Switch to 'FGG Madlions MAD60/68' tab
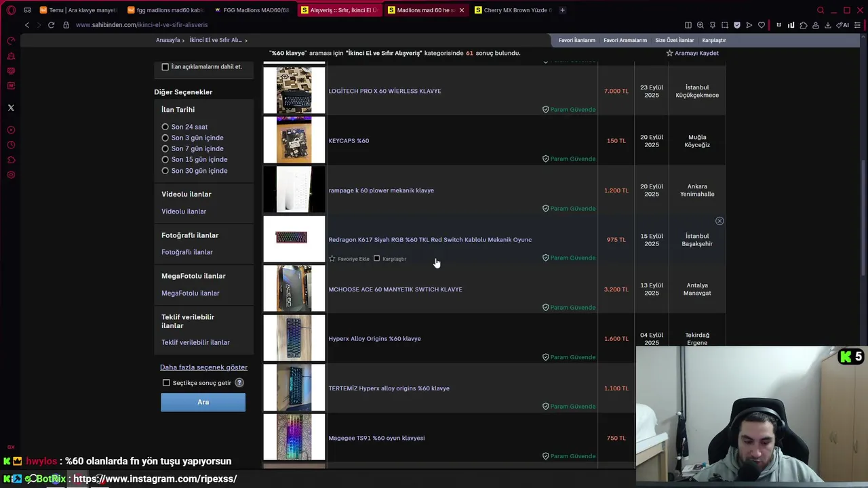Viewport: 868px width, 488px height. pyautogui.click(x=252, y=10)
